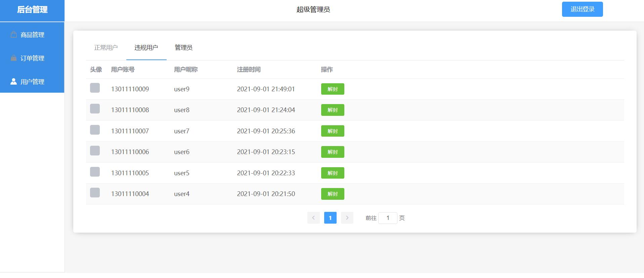Click the shopping bag icon beside 商品管理

pos(13,34)
